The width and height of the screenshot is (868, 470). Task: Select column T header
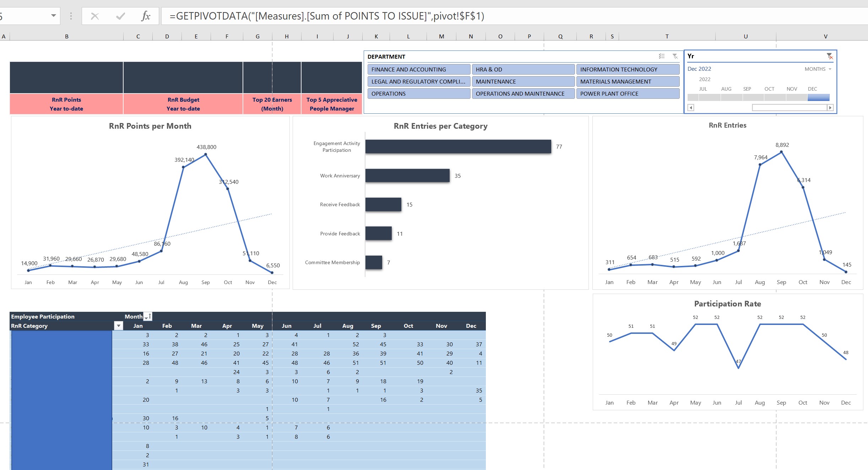point(667,36)
